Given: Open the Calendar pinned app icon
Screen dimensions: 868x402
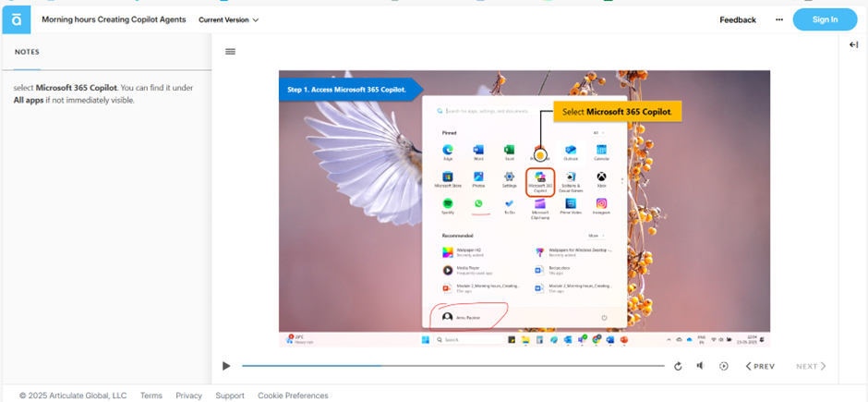Looking at the screenshot, I should [601, 152].
